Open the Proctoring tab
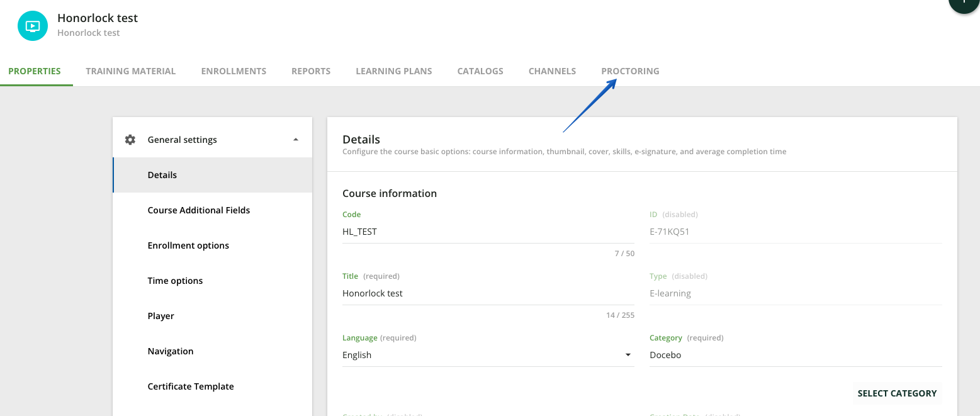Screen dimensions: 980x416 pos(630,71)
